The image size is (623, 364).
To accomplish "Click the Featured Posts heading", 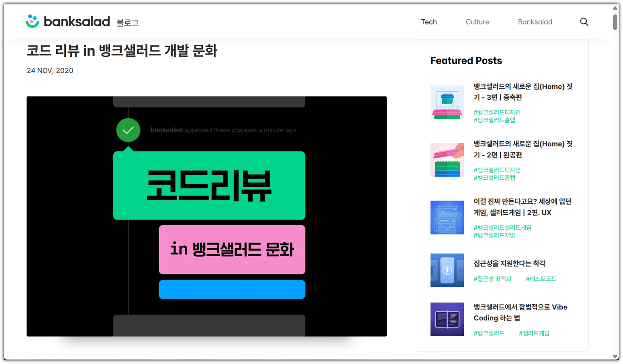I will pos(466,61).
